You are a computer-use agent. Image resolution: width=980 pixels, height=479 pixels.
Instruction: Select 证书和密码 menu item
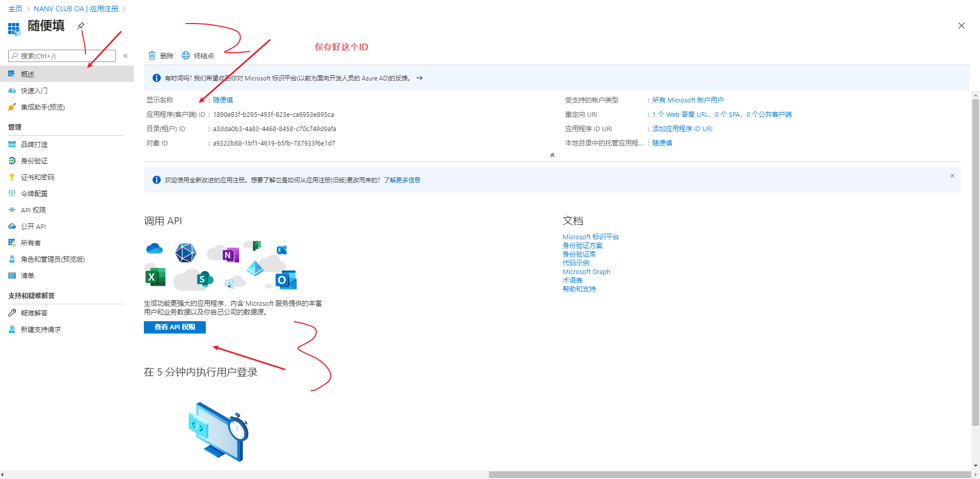(67, 177)
